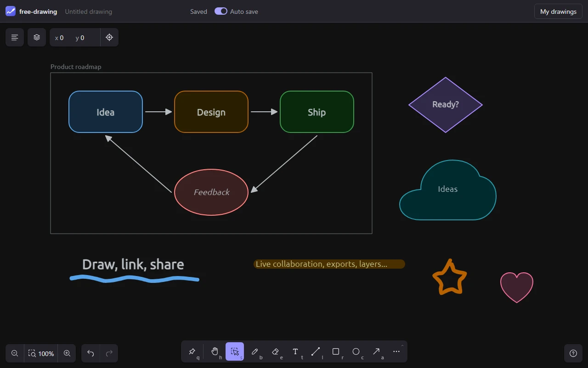Select the orange star drawing
This screenshot has width=588, height=368.
pyautogui.click(x=450, y=277)
